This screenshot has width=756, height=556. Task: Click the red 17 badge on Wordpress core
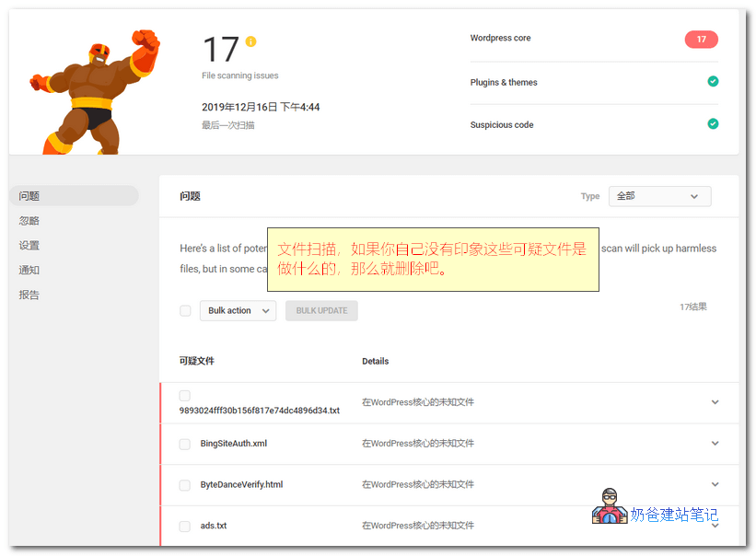(x=701, y=40)
